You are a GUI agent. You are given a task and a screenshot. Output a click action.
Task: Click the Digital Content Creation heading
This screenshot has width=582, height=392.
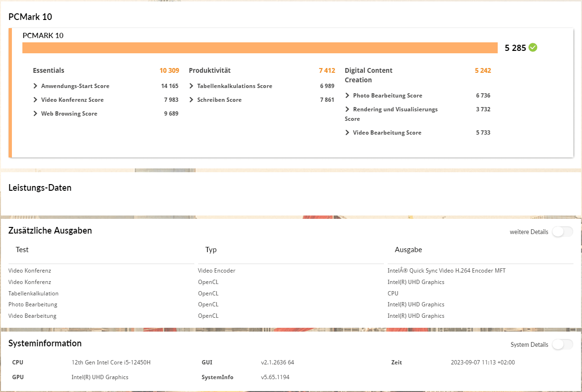[368, 75]
